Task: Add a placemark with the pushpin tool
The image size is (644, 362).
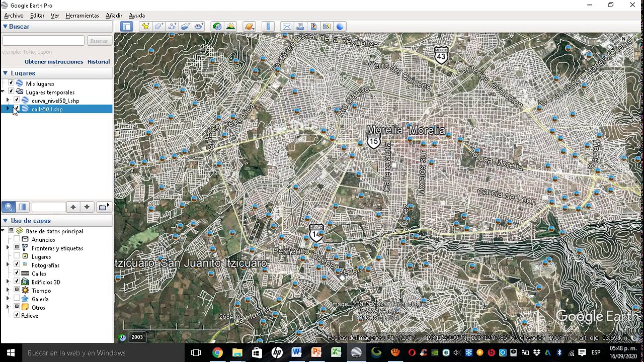Action: pyautogui.click(x=145, y=26)
